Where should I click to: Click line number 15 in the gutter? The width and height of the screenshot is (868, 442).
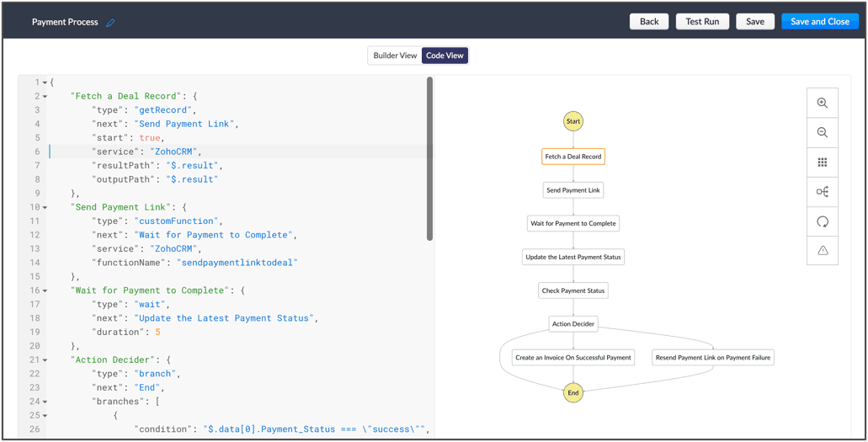(x=35, y=276)
